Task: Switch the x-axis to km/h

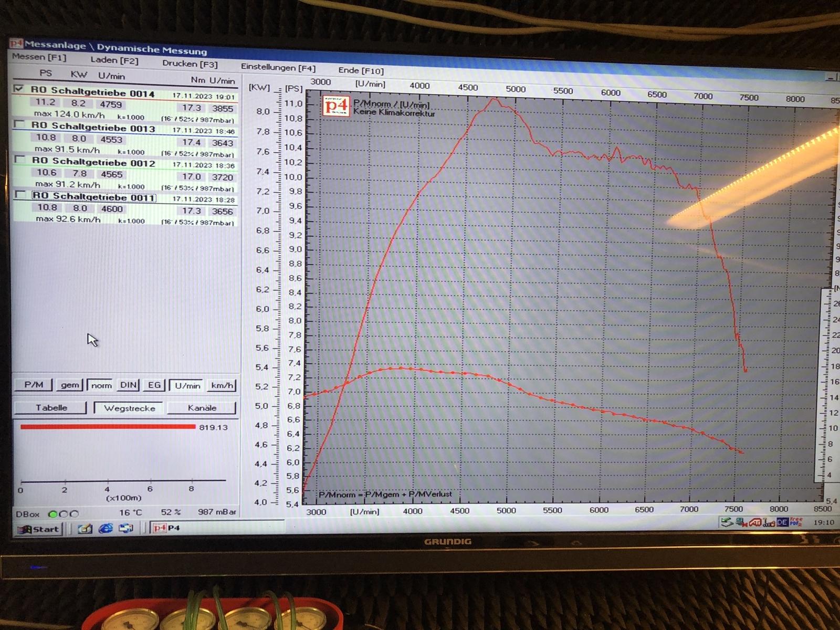Action: tap(222, 385)
